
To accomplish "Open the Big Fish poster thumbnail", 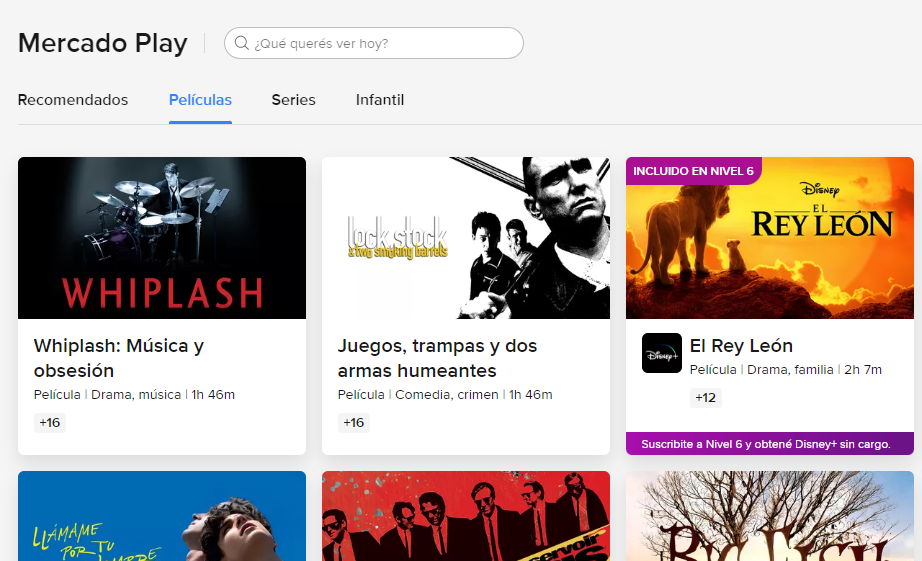I will coord(770,516).
